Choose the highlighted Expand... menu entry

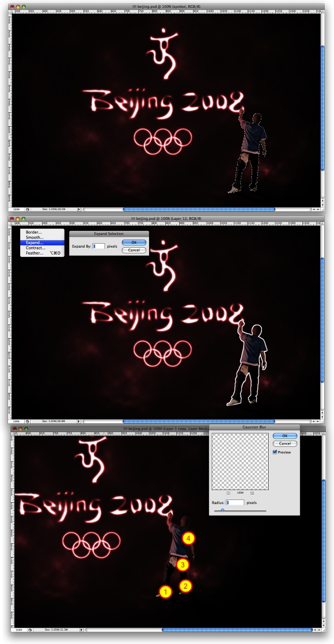coord(42,243)
